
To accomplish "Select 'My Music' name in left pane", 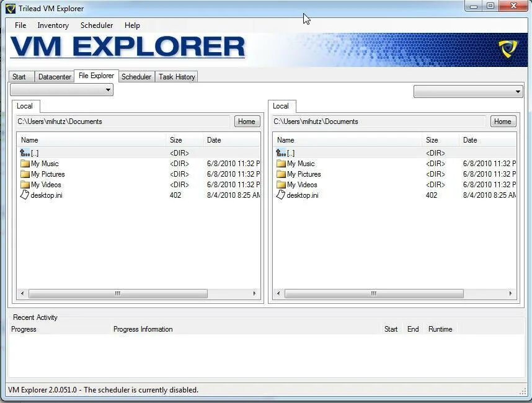I will [45, 164].
